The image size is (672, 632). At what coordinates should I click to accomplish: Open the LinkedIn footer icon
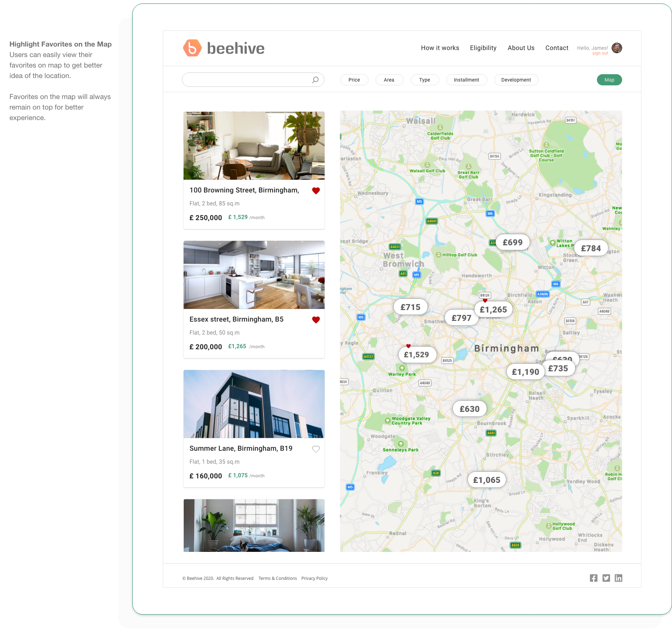[x=618, y=578]
